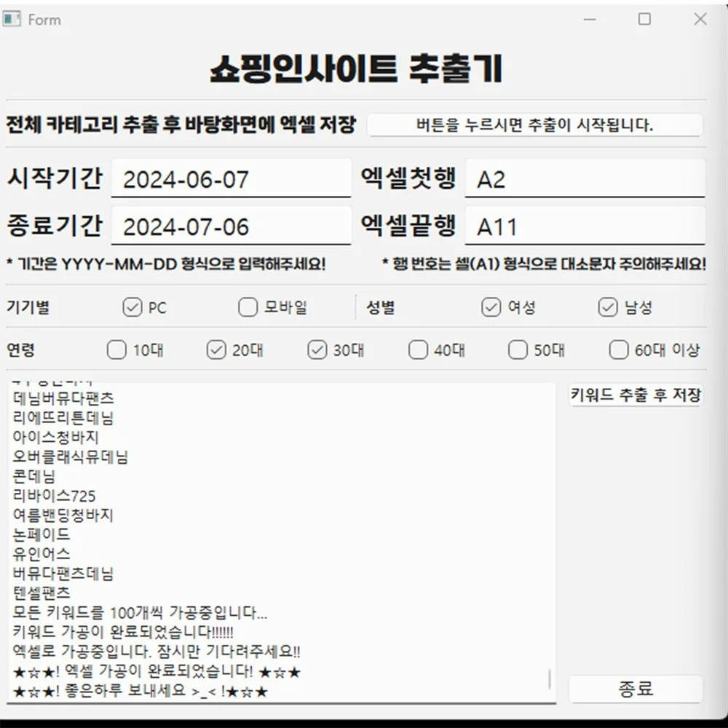
Task: Click the 키워드 가공이 완료되었습니다 line
Action: tap(123, 632)
